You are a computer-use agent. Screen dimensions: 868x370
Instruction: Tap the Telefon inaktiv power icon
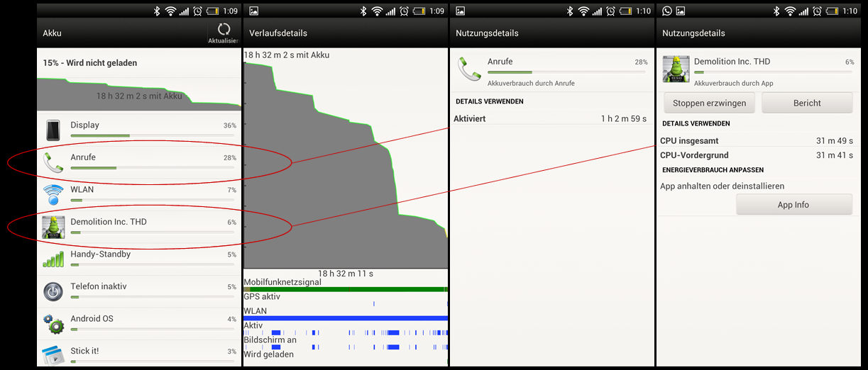click(53, 291)
